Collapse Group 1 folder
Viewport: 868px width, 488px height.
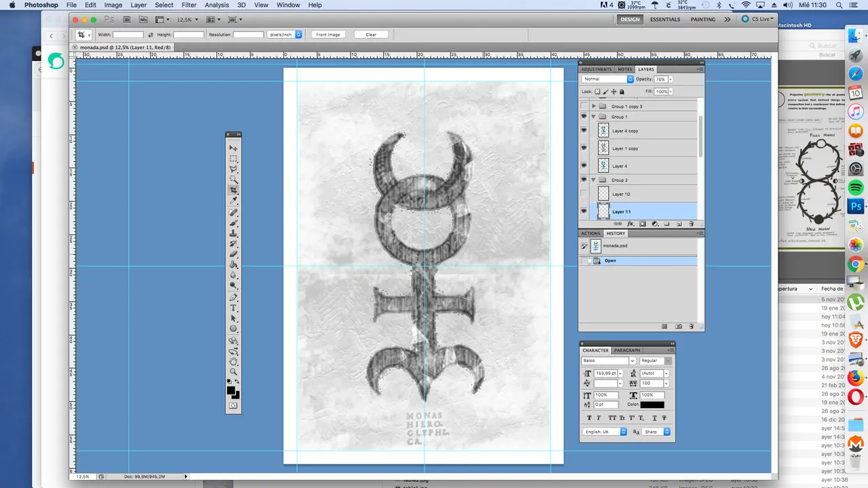point(594,117)
